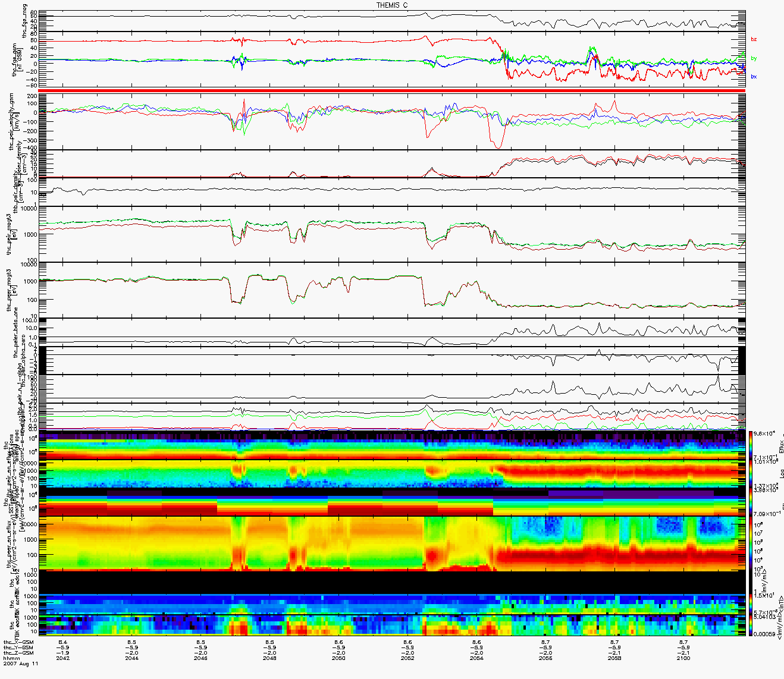The image size is (784, 679).
Task: Click the 2048 time tick label
Action: [x=269, y=658]
